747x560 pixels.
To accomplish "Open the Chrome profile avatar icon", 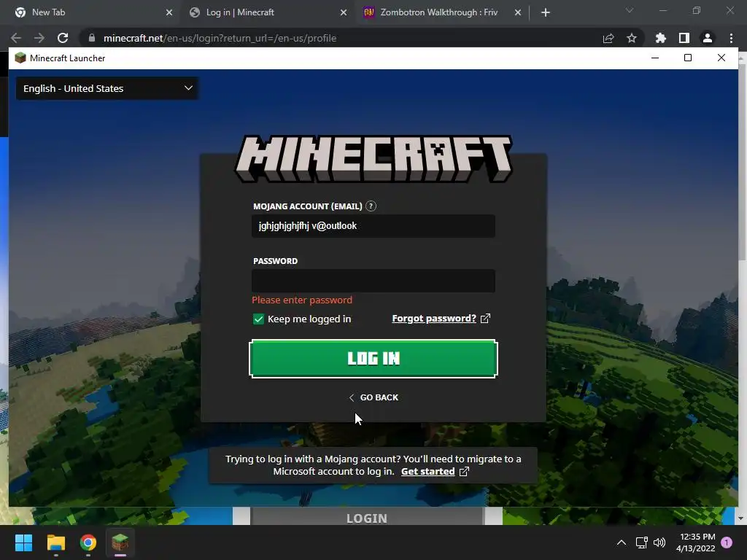I will 708,38.
